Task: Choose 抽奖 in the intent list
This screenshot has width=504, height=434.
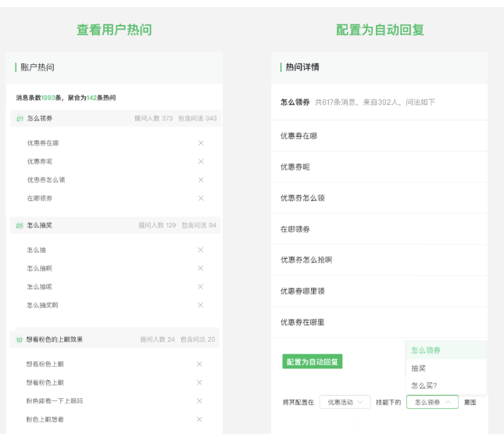Action: click(446, 368)
